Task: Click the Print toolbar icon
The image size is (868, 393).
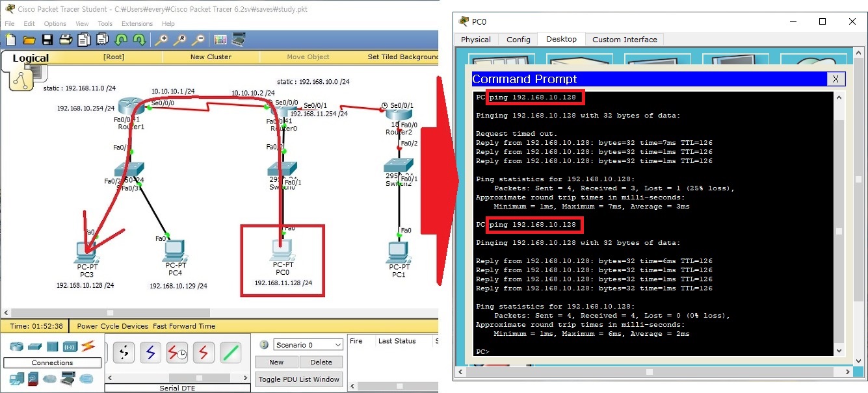Action: [65, 40]
